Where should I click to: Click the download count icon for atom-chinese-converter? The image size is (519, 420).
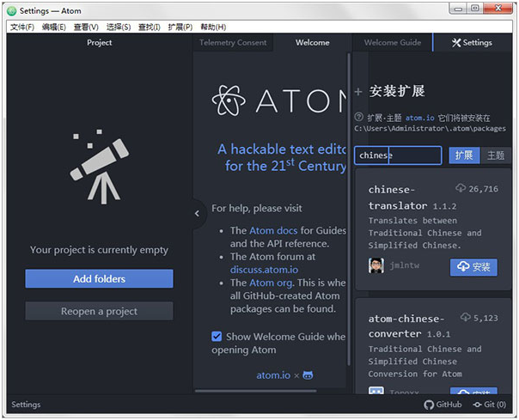click(466, 317)
